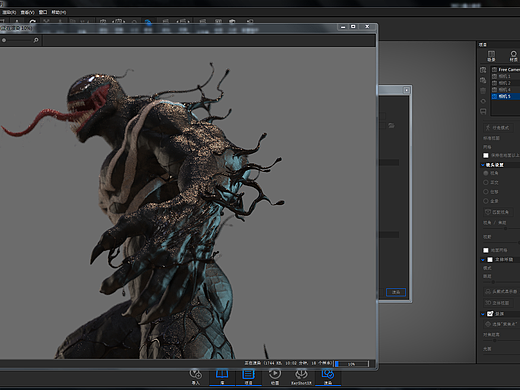Collapse the stereo section arrow
The image size is (520, 390).
483,260
